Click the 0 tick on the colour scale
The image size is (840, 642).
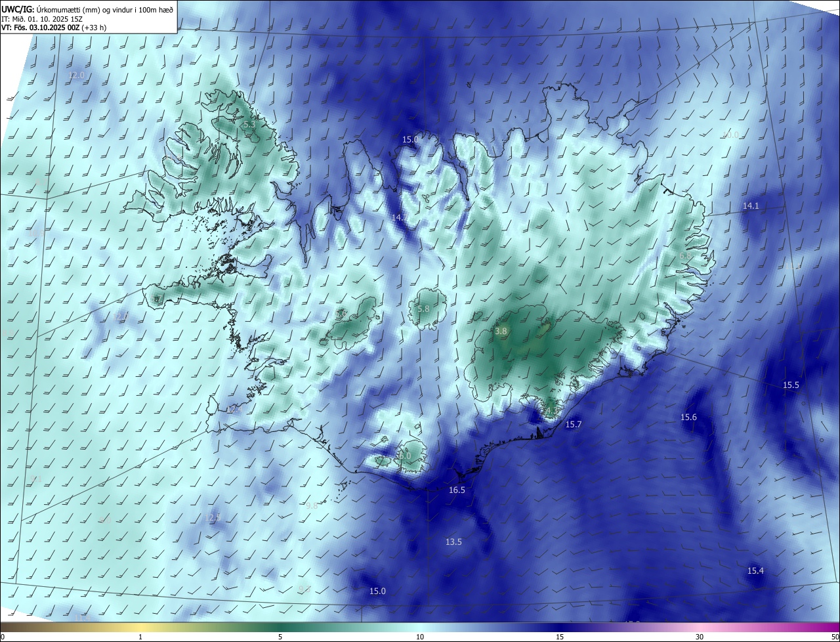tap(3, 637)
